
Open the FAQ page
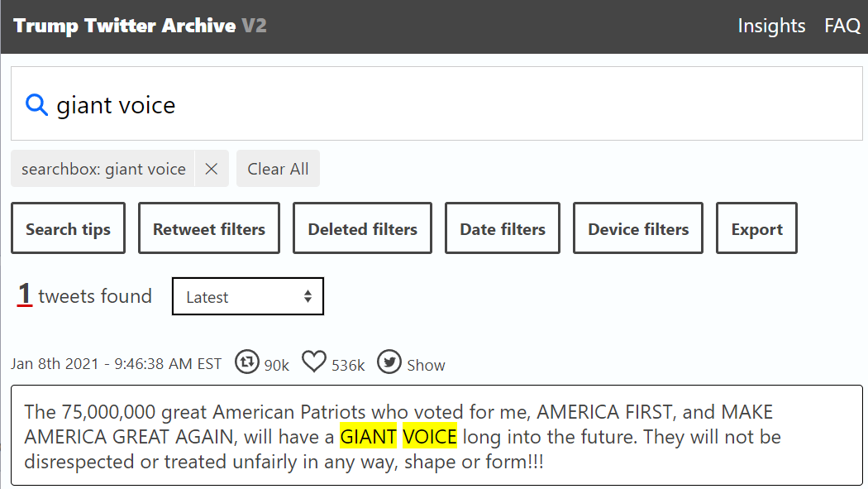coord(842,26)
